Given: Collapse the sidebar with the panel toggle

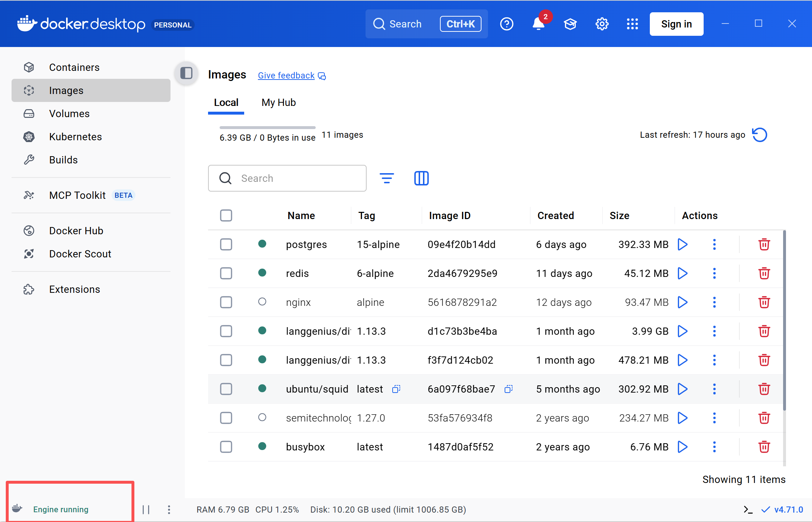Looking at the screenshot, I should point(186,73).
